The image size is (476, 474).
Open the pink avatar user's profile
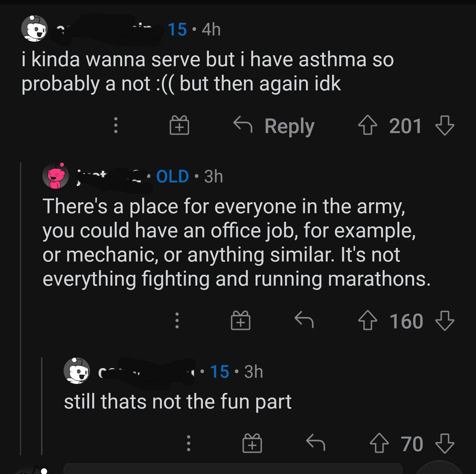[55, 176]
